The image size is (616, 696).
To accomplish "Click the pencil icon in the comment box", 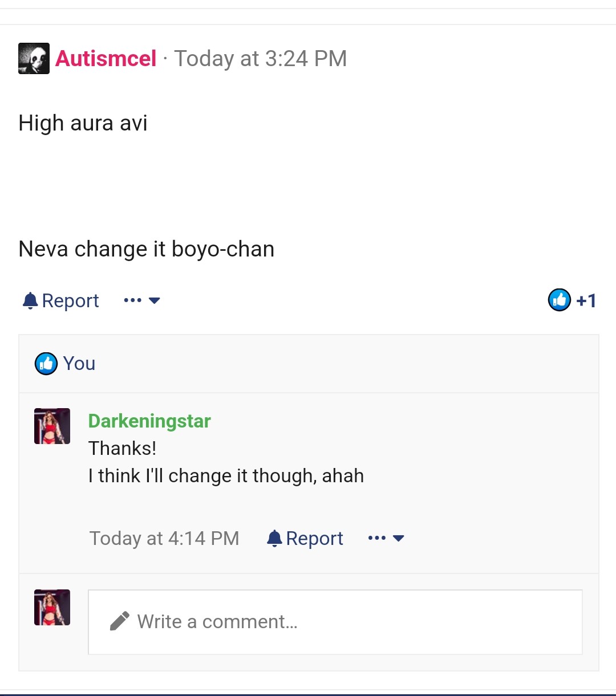I will [119, 621].
